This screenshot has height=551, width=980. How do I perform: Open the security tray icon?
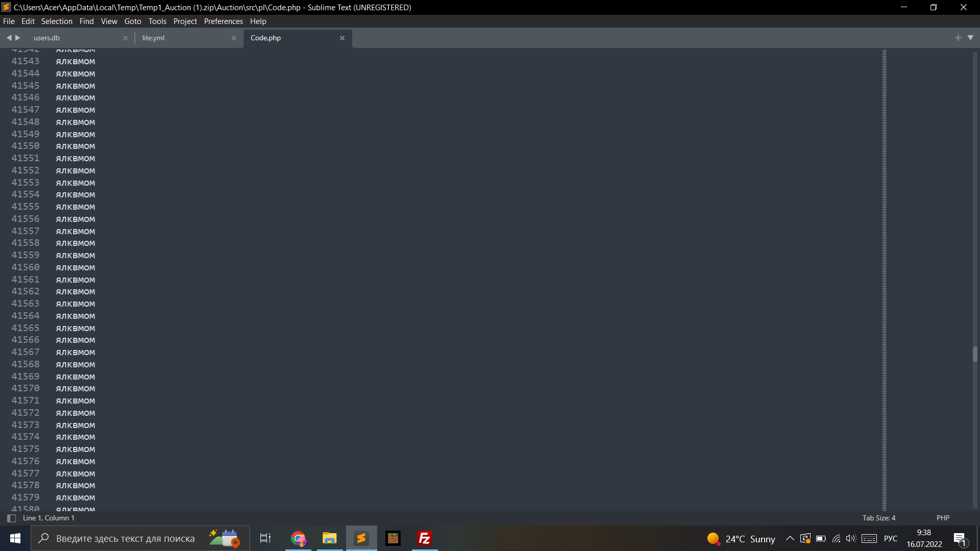805,539
